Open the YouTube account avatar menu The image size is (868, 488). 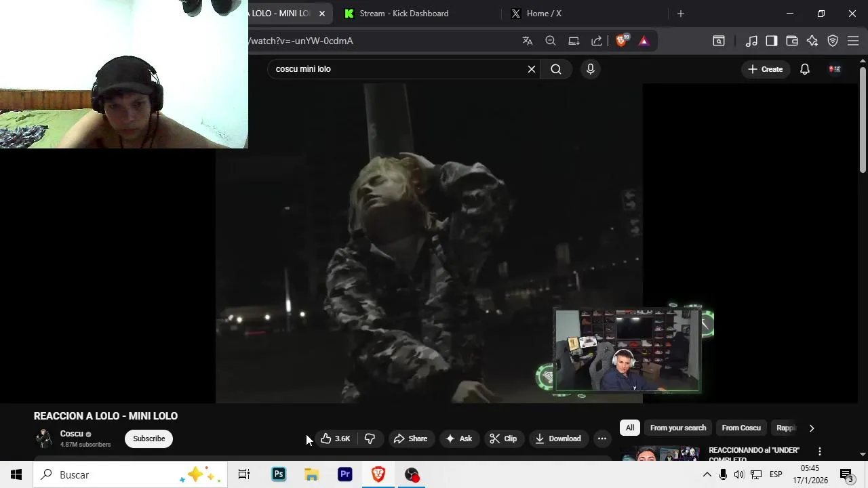[x=835, y=69]
